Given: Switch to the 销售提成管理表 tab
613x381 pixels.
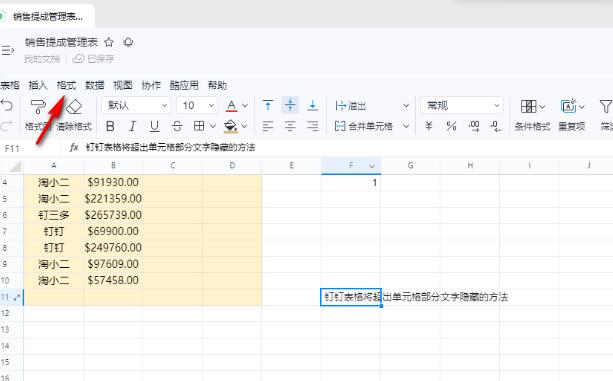Looking at the screenshot, I should pos(48,16).
